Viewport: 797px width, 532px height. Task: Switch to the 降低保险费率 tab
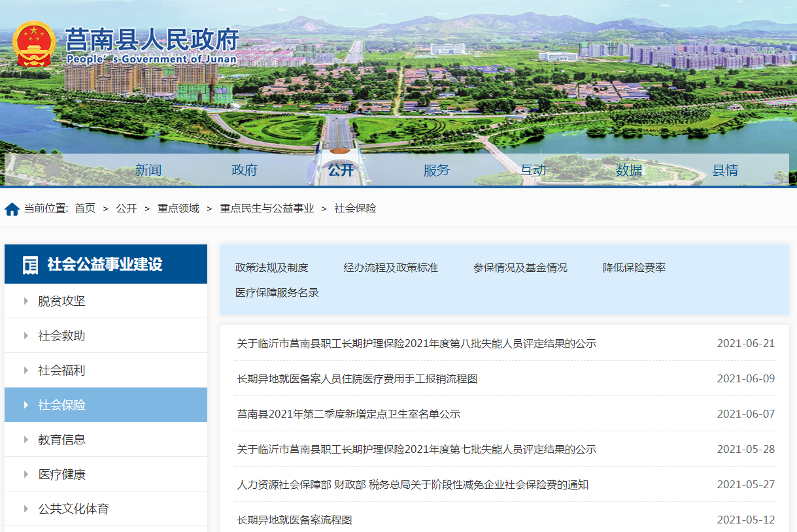click(634, 268)
